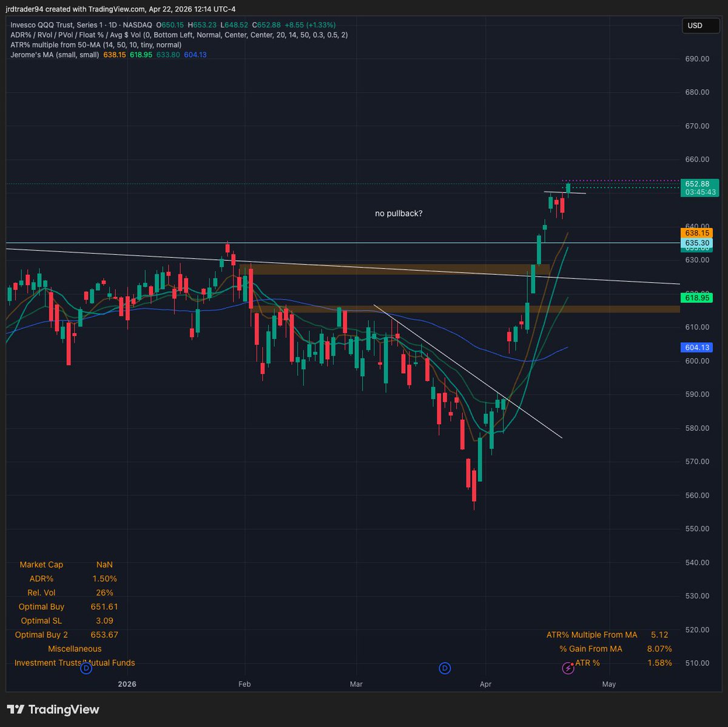Select the Jerome's MA indicator legend
The width and height of the screenshot is (728, 727).
point(55,55)
